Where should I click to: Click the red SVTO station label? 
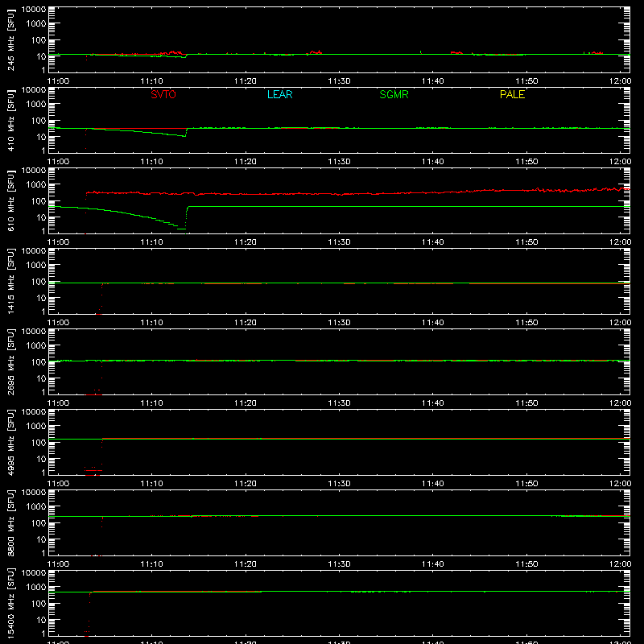163,94
